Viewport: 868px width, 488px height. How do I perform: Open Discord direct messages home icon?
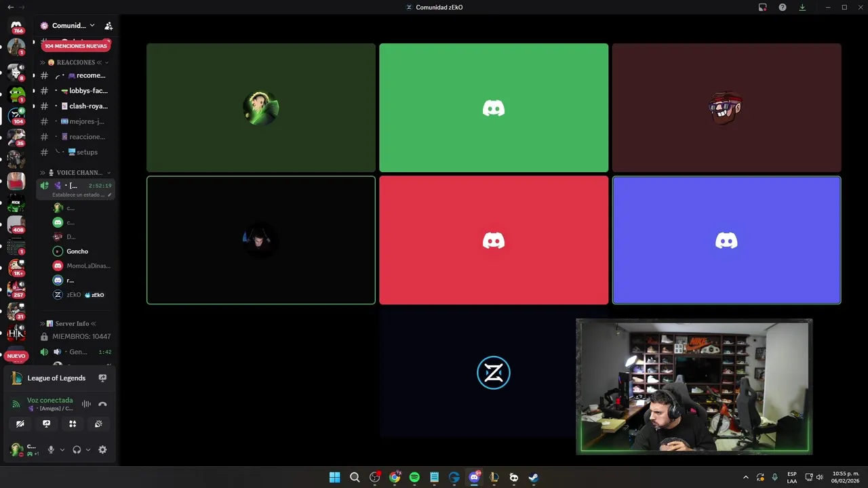point(16,26)
